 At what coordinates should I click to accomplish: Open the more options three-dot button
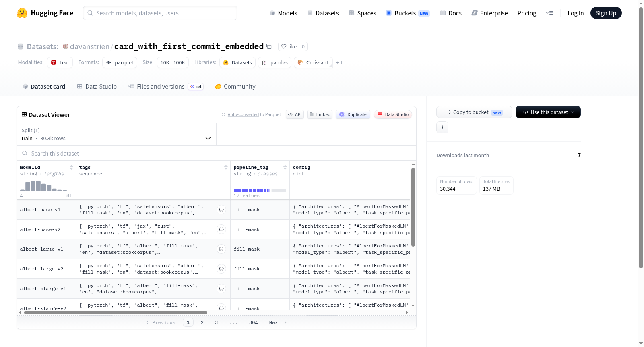pyautogui.click(x=442, y=127)
